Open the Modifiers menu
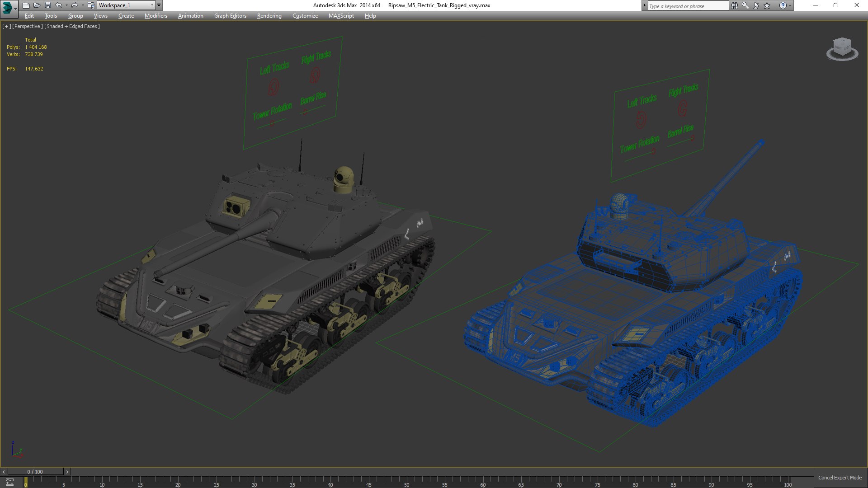 click(x=156, y=16)
